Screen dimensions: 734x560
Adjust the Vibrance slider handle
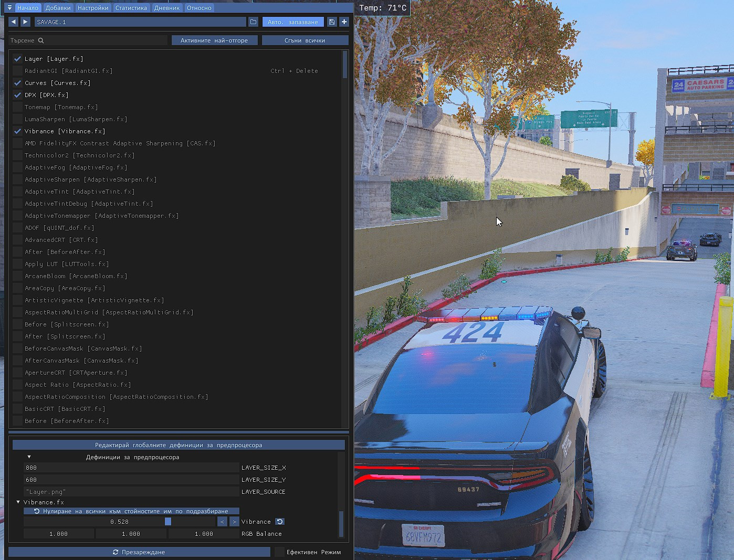pos(168,522)
